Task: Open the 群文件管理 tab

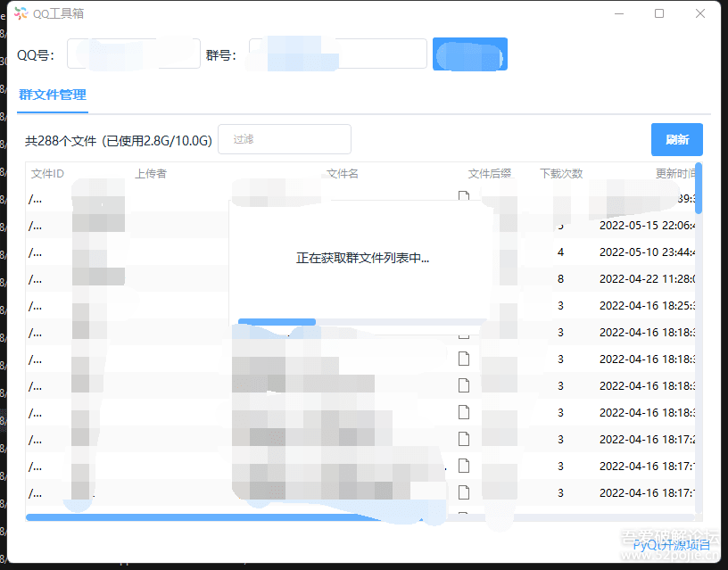Action: pos(53,95)
